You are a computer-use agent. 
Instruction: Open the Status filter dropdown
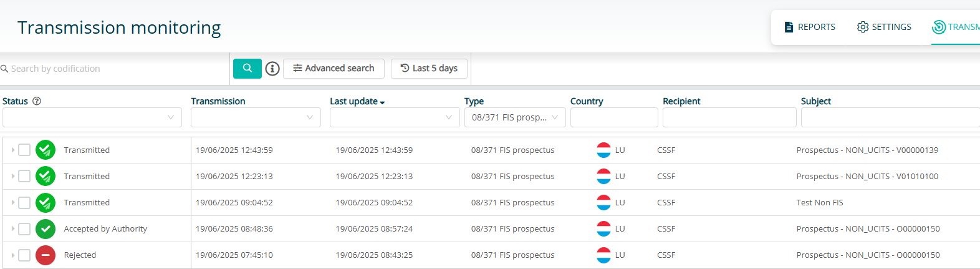pos(92,117)
